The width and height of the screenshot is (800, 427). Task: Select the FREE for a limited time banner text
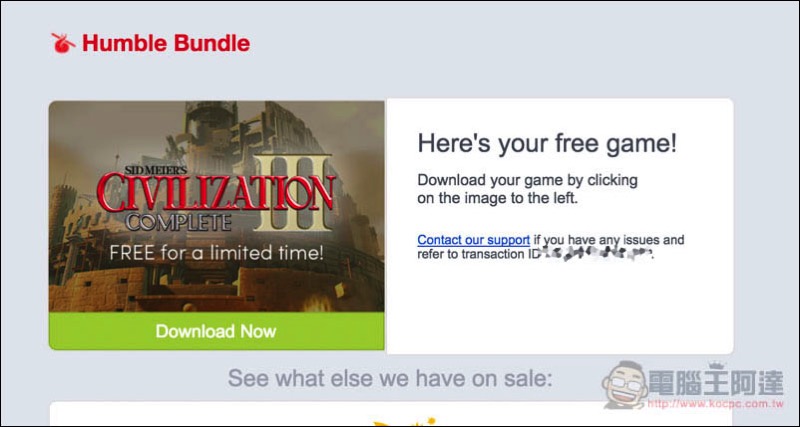pyautogui.click(x=216, y=253)
